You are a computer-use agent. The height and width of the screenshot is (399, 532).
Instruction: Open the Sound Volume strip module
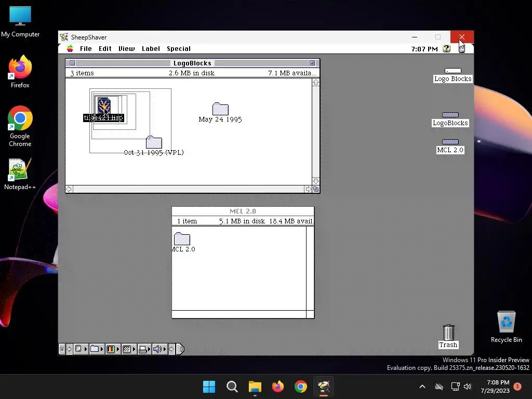(159, 349)
